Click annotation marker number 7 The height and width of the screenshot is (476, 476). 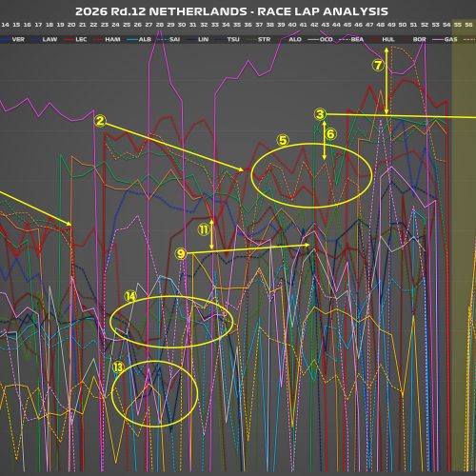coord(378,66)
